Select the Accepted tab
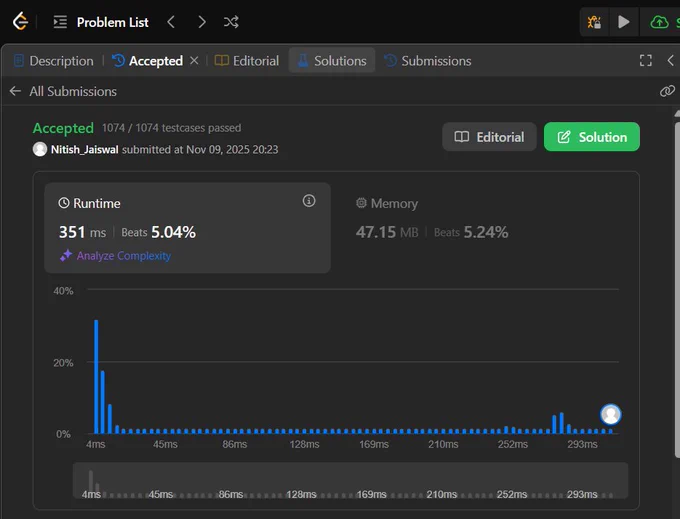This screenshot has width=680, height=519. click(148, 61)
